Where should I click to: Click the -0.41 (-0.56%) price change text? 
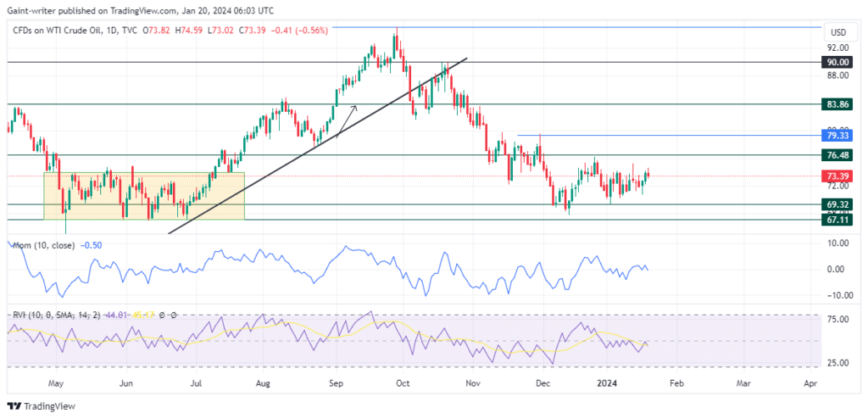coord(299,31)
